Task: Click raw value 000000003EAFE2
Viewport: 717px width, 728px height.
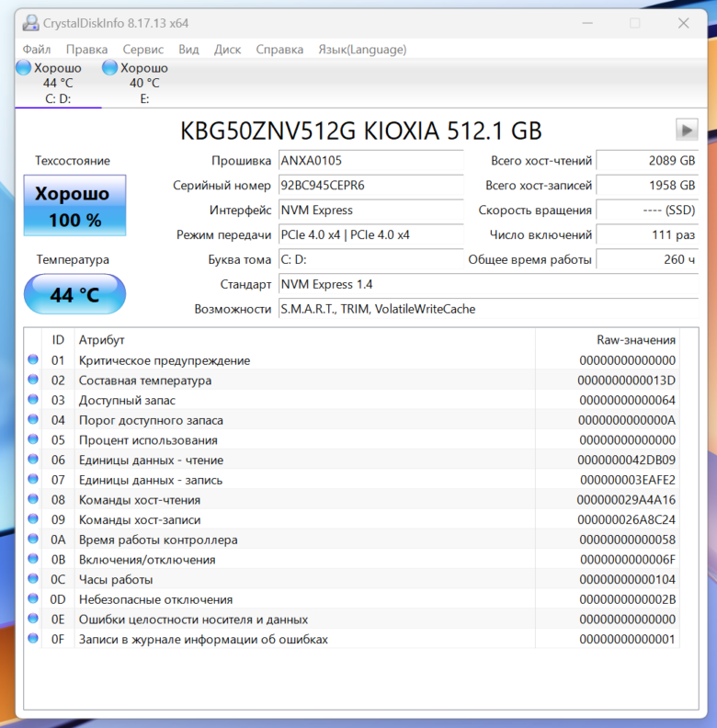Action: coord(627,480)
